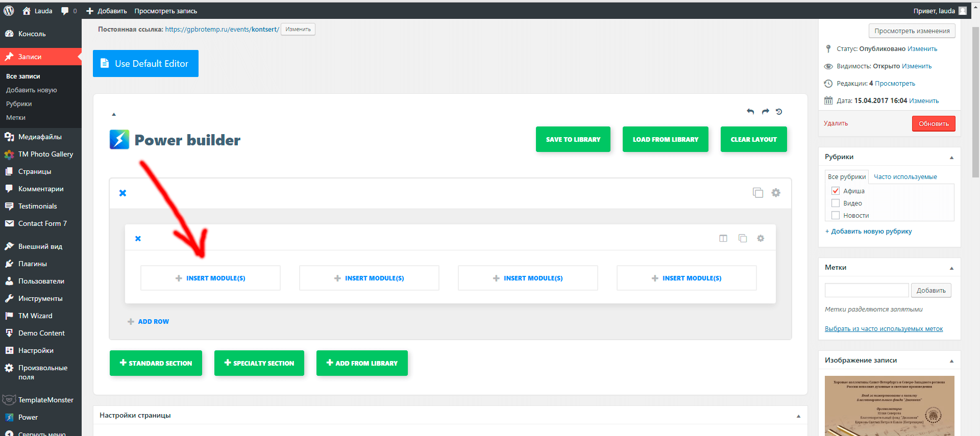Screen dimensions: 980x436
Task: Open the Консоль dashboard menu
Action: point(41,34)
